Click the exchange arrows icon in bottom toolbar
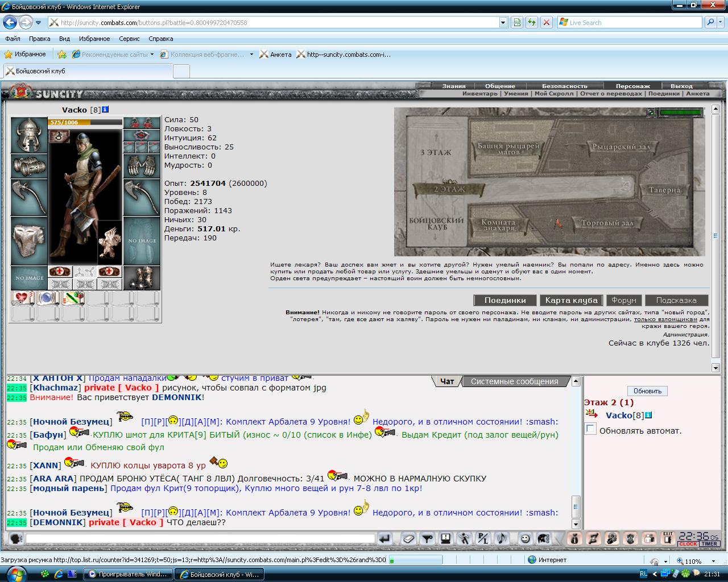Screen dimensions: 728x582 593,538
